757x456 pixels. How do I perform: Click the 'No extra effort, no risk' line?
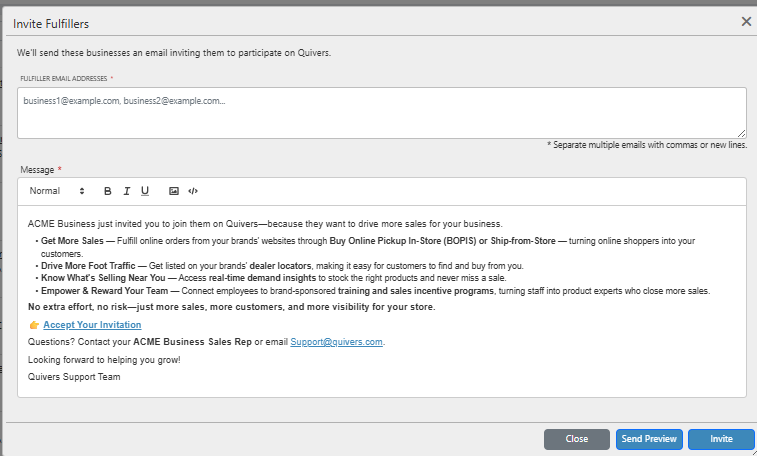tap(232, 307)
